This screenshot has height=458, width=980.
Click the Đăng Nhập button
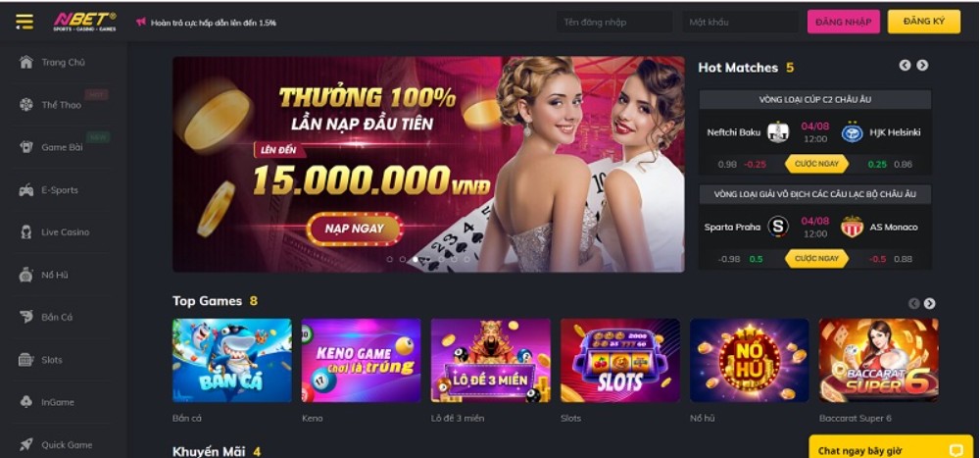(843, 22)
